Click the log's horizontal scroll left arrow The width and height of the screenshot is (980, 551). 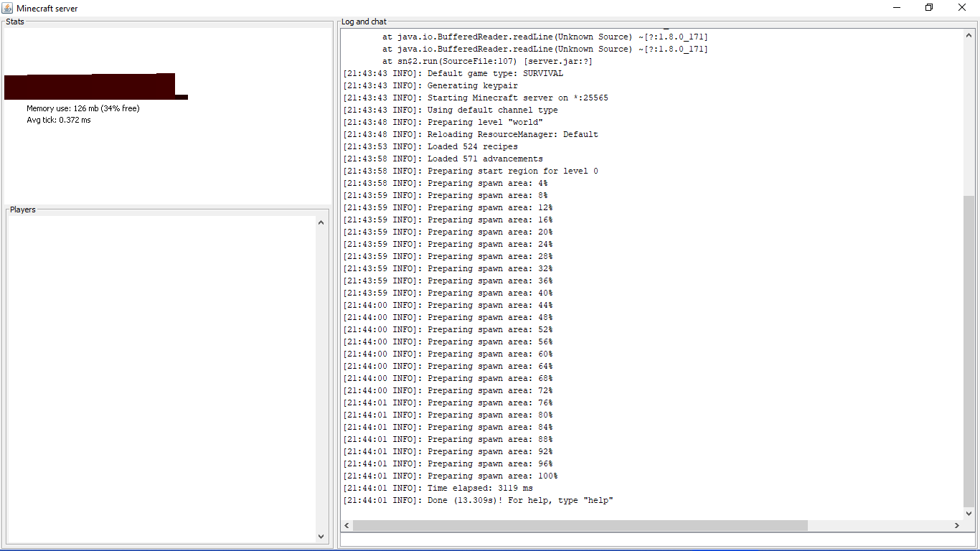[347, 525]
